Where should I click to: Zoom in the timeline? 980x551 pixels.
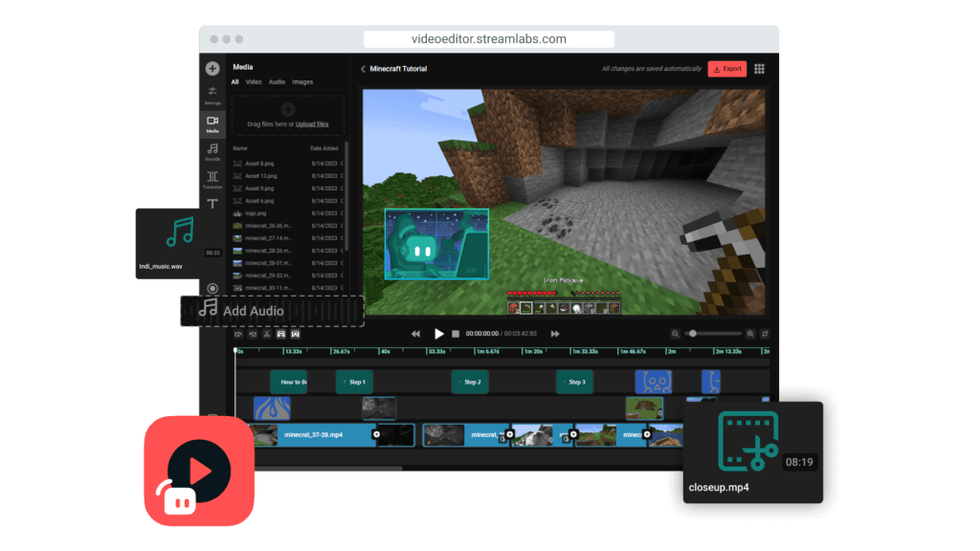tap(750, 334)
